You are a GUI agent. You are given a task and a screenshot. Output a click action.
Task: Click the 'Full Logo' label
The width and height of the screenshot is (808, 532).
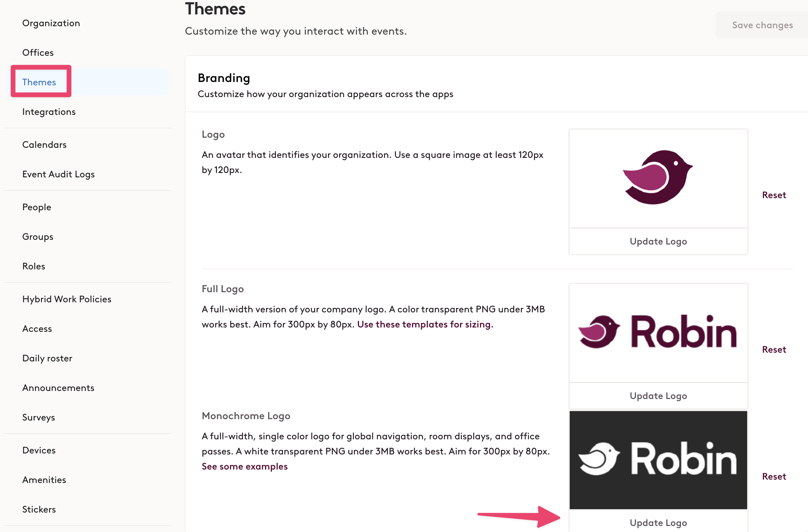tap(223, 289)
